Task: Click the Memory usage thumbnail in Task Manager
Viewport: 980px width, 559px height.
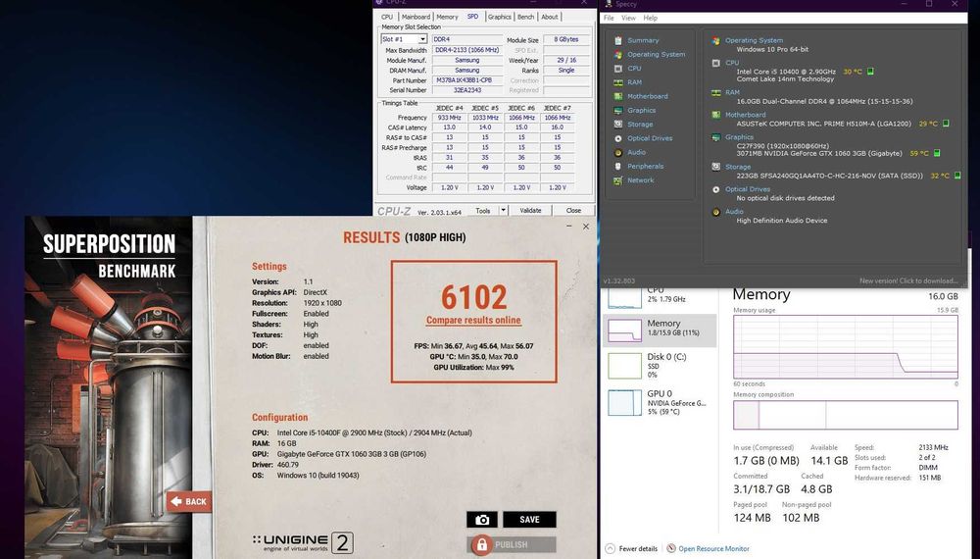Action: [x=625, y=330]
